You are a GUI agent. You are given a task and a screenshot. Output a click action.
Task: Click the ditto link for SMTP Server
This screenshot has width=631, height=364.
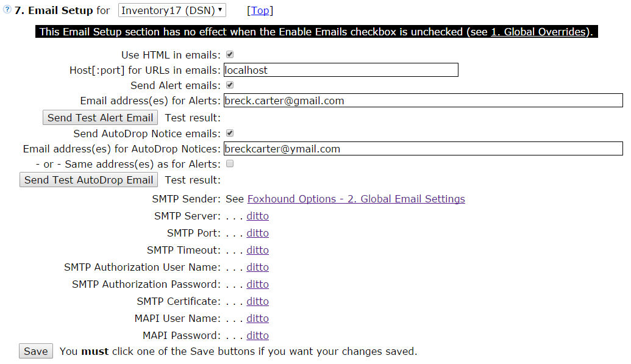pos(257,216)
